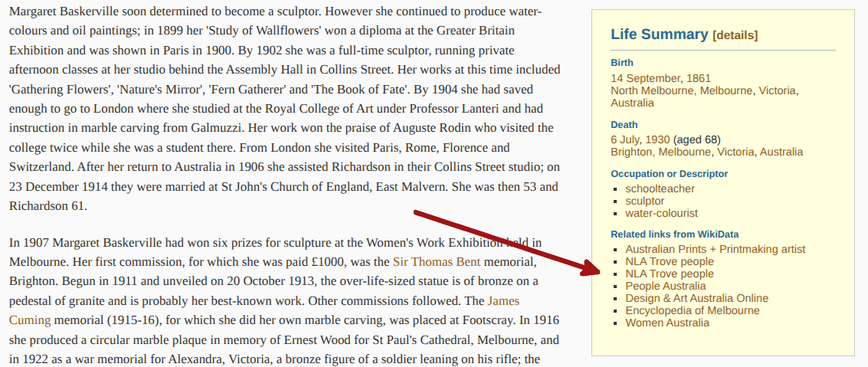Click the first NLA Trove people link

pos(670,261)
